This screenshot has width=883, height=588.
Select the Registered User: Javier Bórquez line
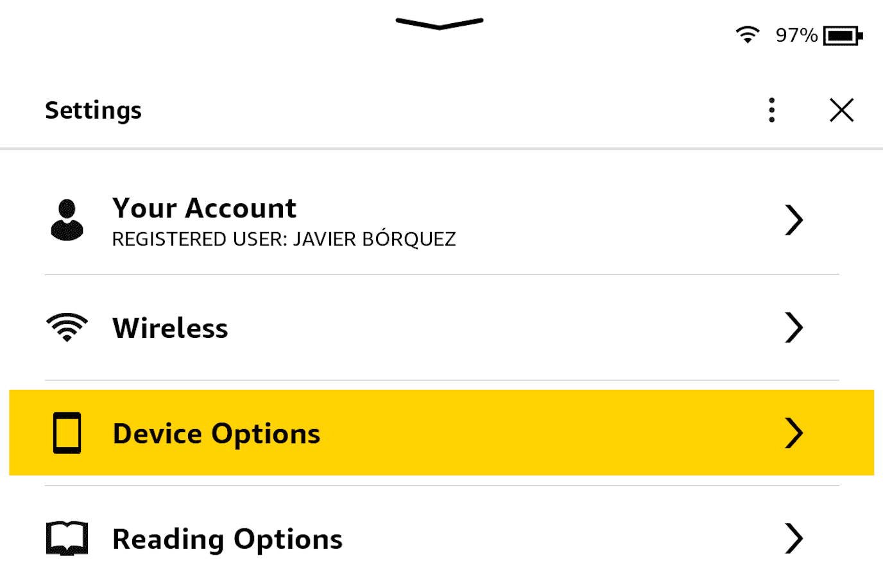(x=284, y=239)
